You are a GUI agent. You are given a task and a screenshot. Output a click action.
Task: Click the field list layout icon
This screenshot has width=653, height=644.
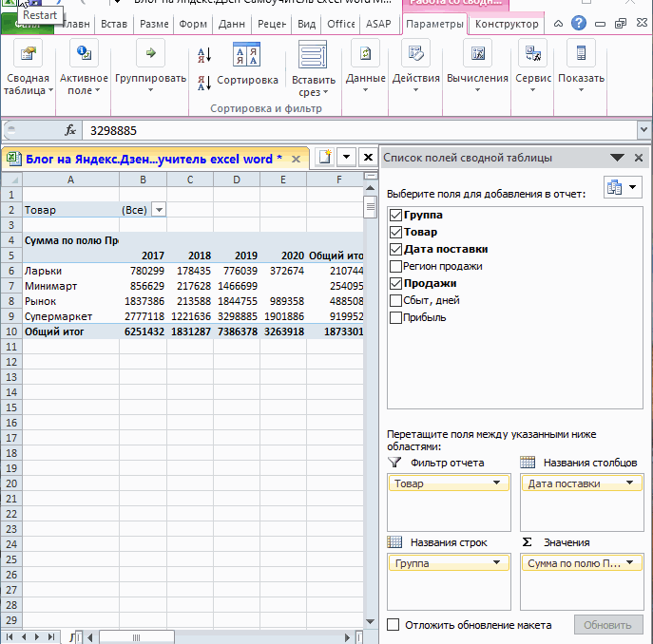pos(615,187)
